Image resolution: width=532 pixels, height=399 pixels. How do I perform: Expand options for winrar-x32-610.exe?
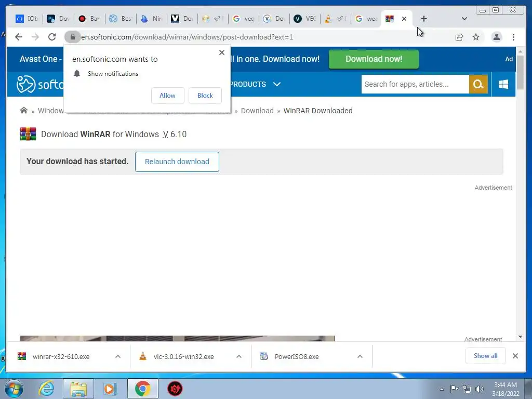(x=118, y=356)
